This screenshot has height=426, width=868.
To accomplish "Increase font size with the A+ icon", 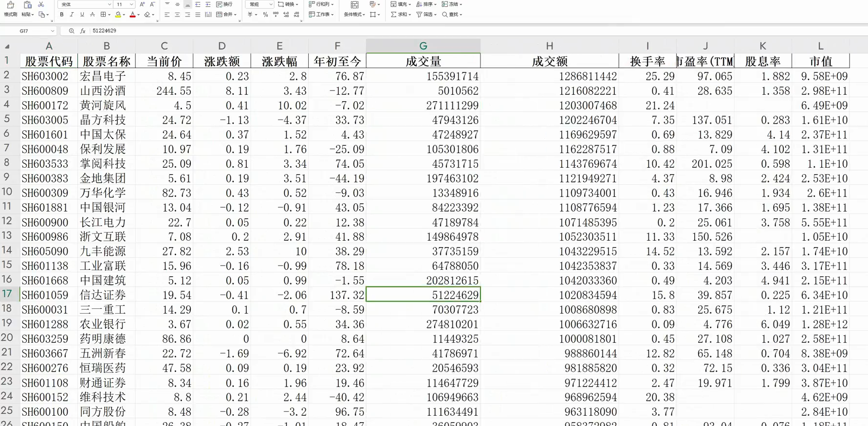I will 142,4.
